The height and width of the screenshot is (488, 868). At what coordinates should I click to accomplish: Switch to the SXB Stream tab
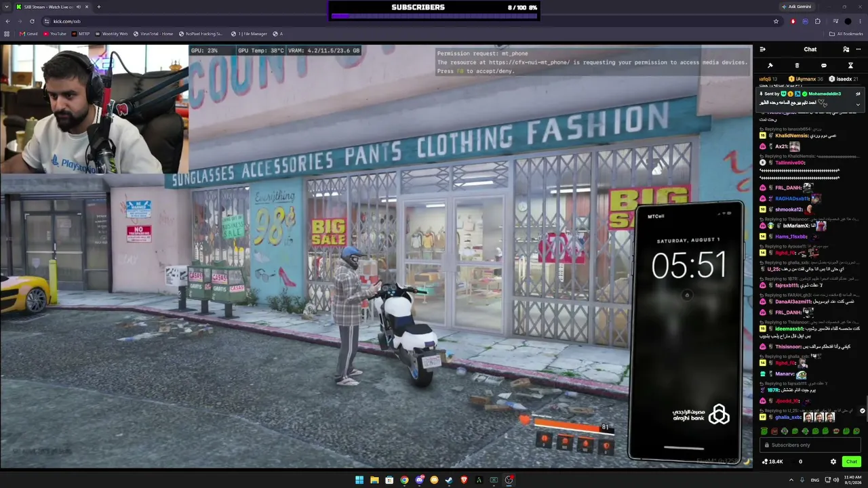(52, 7)
